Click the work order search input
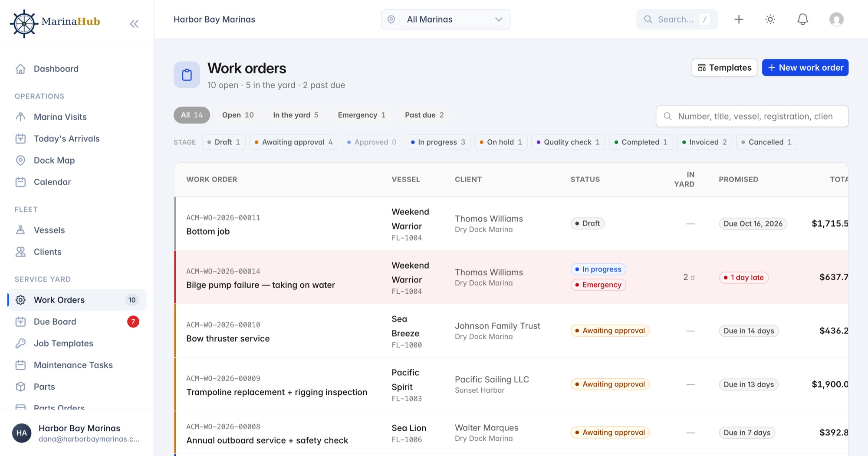 coord(752,116)
